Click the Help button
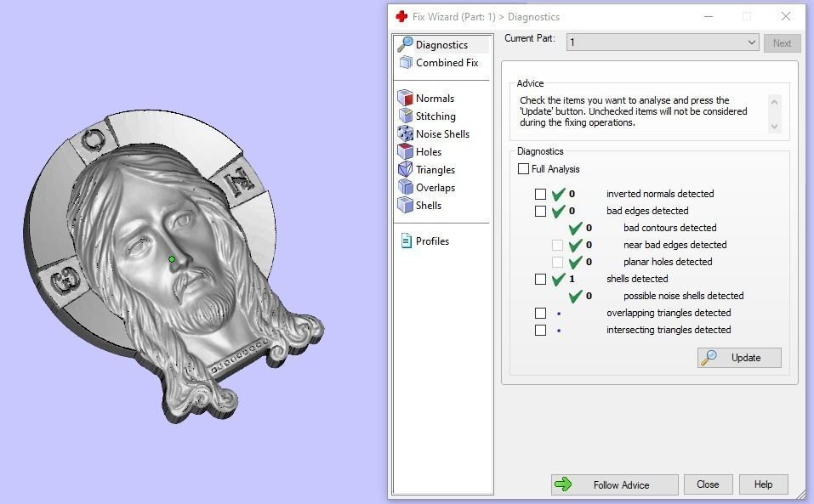The height and width of the screenshot is (504, 814). [x=763, y=484]
